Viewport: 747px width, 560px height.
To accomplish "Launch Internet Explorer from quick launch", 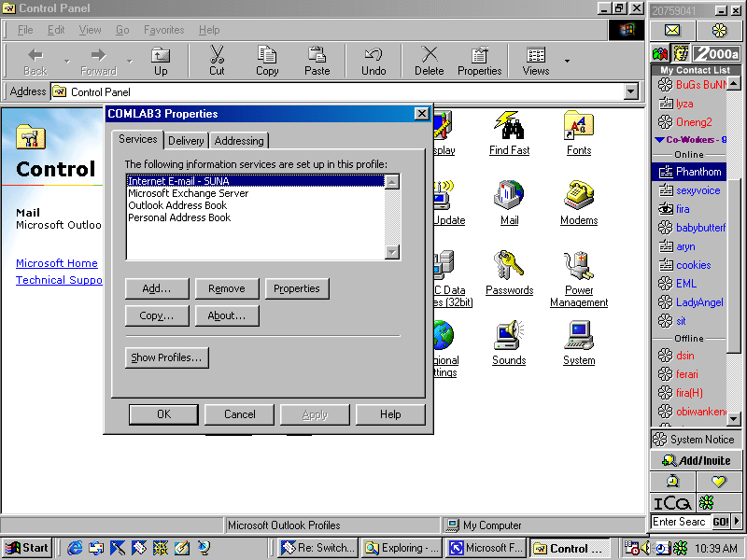I will pyautogui.click(x=75, y=548).
